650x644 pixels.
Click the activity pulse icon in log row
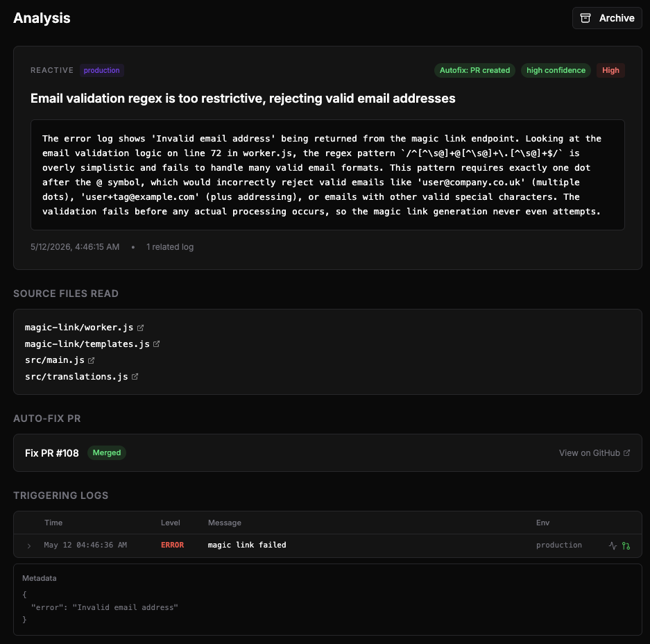pyautogui.click(x=613, y=545)
